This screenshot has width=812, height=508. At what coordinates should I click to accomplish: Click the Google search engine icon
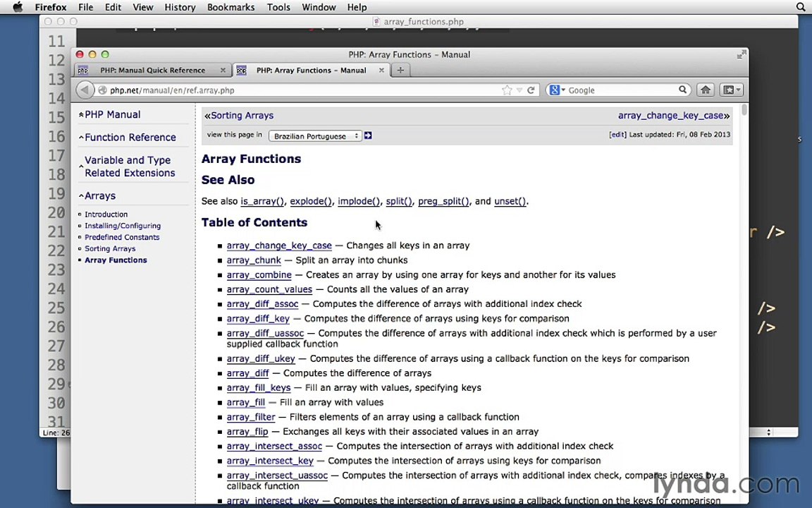[555, 90]
